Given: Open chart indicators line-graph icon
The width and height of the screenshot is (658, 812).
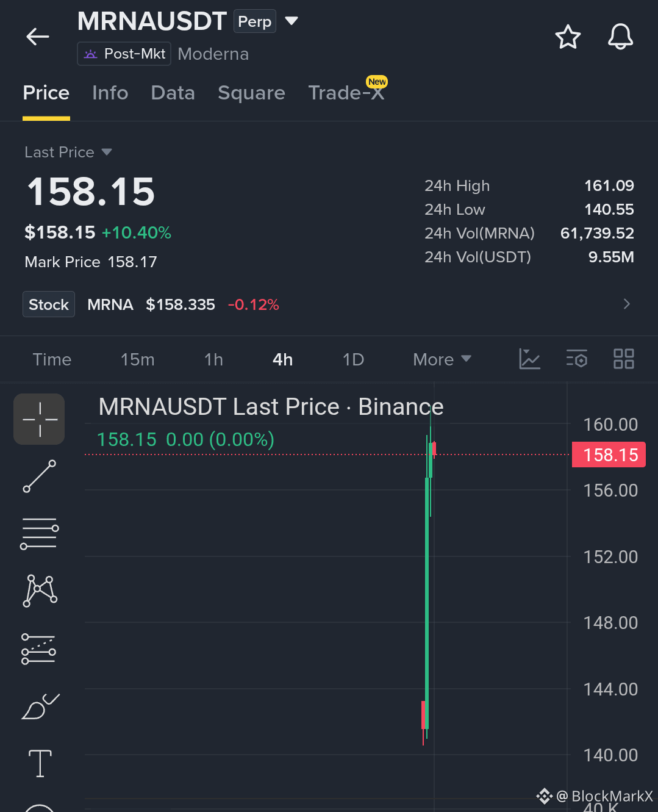Looking at the screenshot, I should pyautogui.click(x=529, y=359).
